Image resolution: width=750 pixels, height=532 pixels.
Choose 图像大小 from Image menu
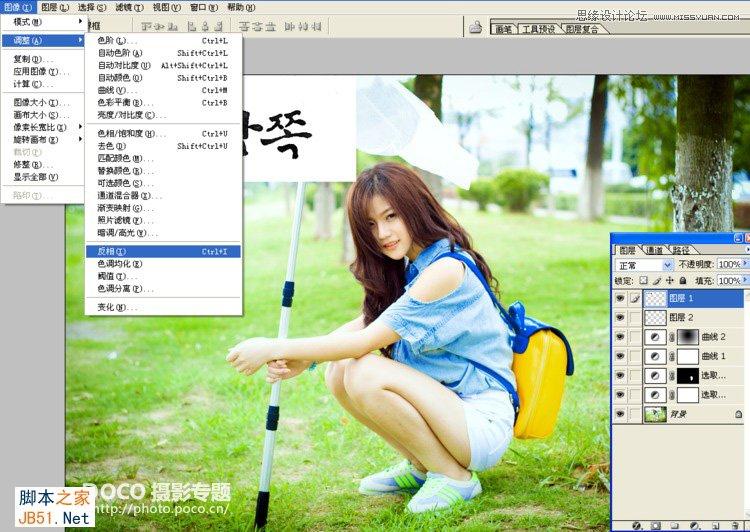[x=43, y=102]
